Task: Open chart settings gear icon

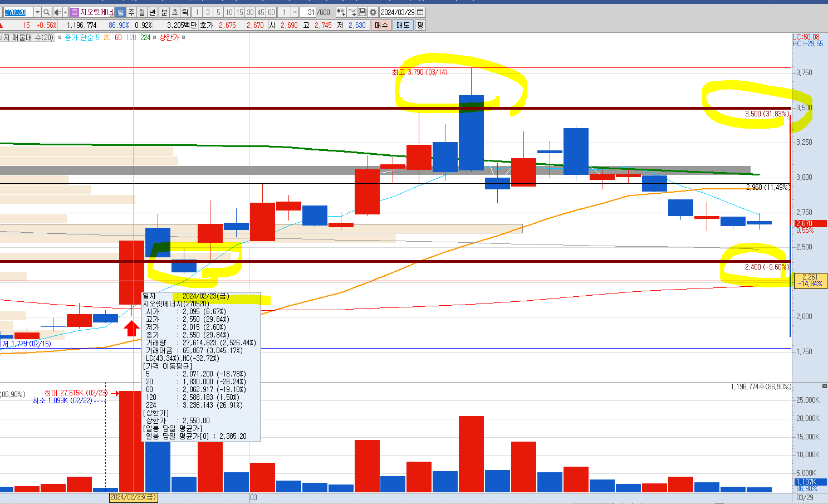Action: pos(373,12)
